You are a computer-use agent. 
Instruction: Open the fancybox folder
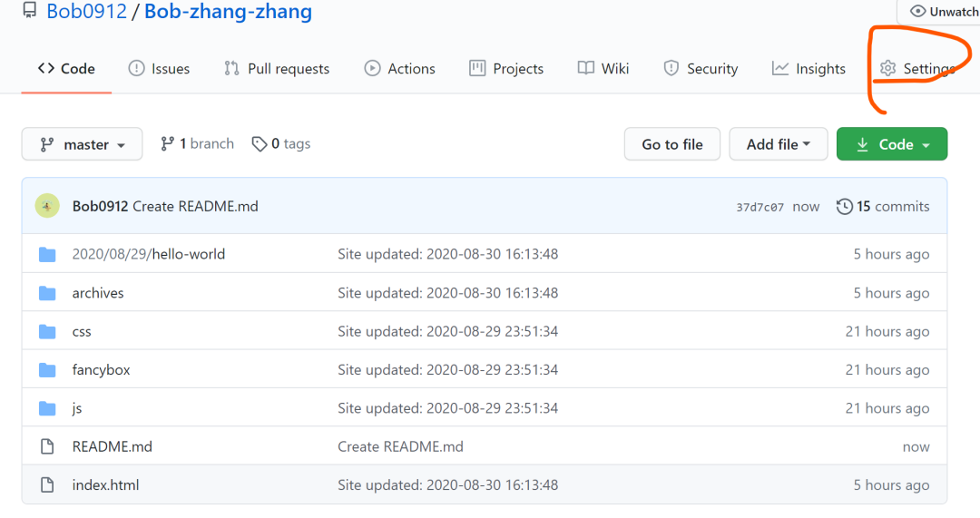pos(101,369)
